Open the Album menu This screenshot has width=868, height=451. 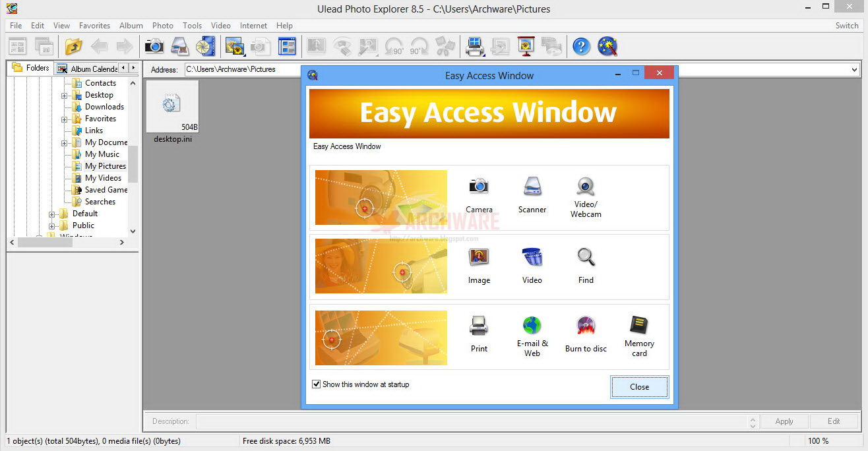[131, 26]
